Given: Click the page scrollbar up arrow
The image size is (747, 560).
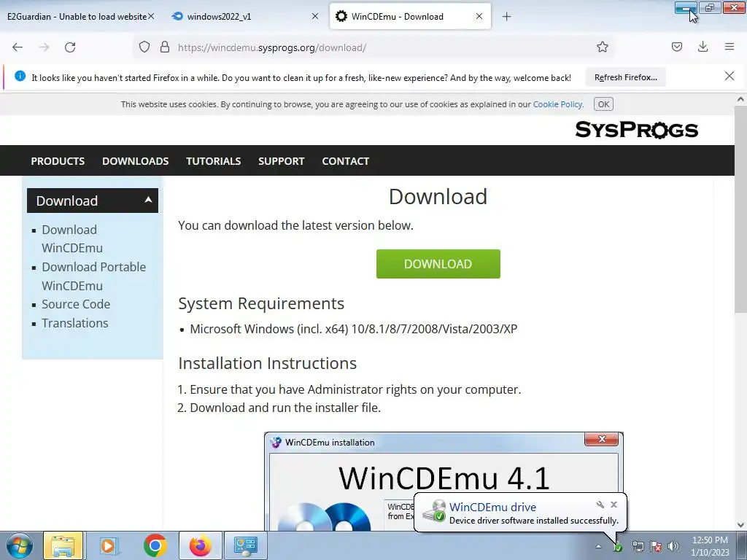Looking at the screenshot, I should (x=740, y=99).
